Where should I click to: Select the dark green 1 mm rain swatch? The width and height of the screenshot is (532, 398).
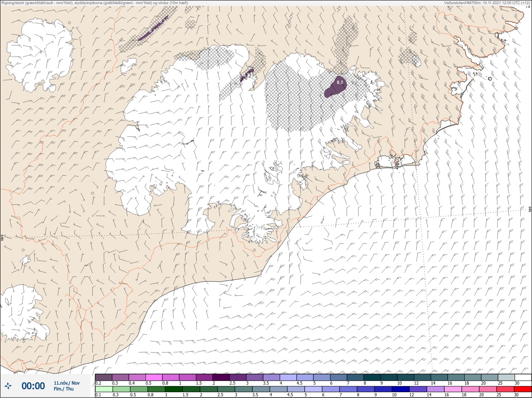[x=174, y=389]
